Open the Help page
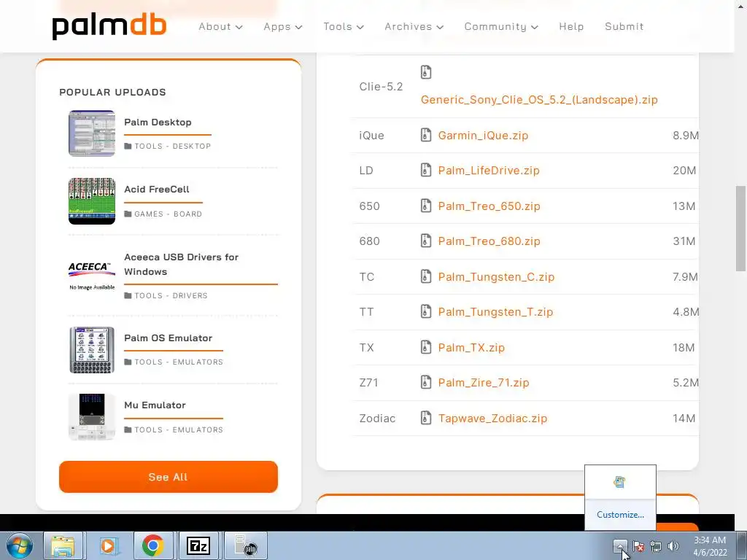 (571, 27)
